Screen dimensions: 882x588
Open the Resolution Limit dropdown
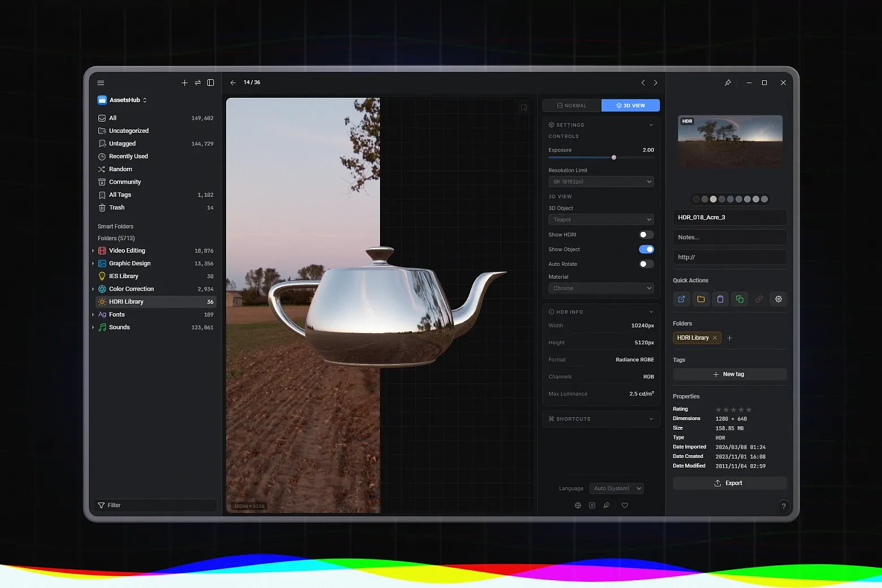pos(600,181)
